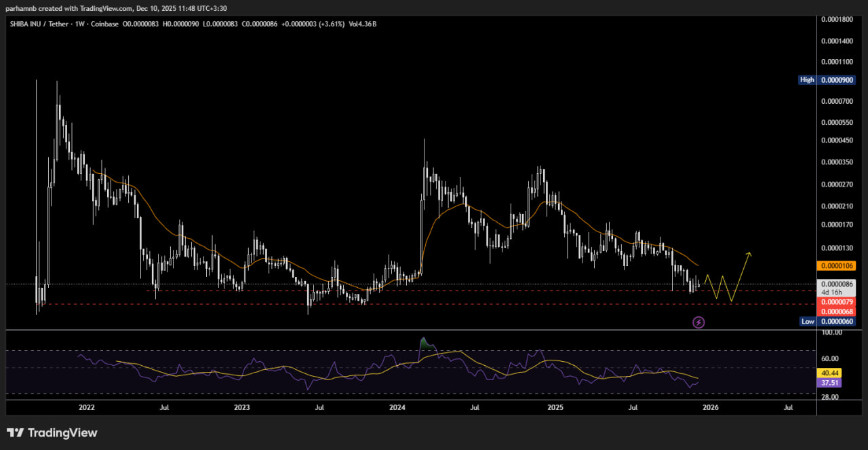Screen dimensions: 868x450
Task: Click the current price 0.0000086 label
Action: [837, 284]
